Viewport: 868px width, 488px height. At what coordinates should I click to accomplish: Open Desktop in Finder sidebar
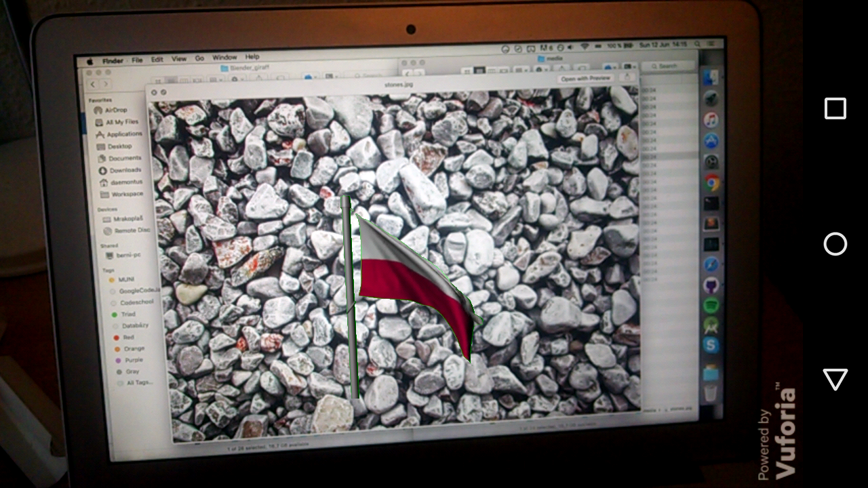(x=115, y=146)
